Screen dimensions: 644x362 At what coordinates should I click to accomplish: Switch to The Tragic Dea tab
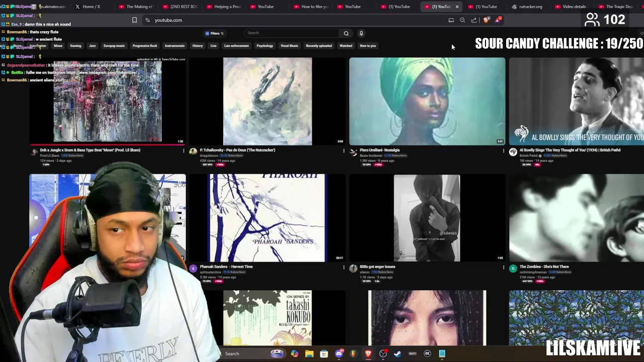(x=615, y=7)
